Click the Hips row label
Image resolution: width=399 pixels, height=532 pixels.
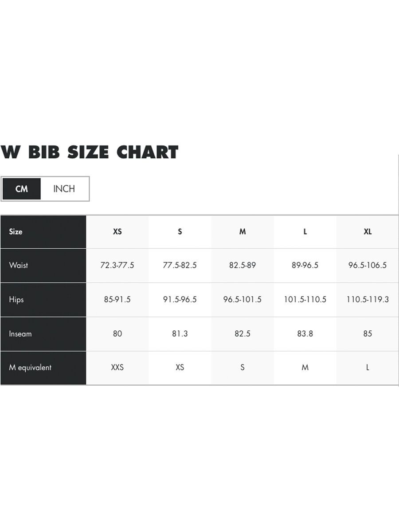16,300
